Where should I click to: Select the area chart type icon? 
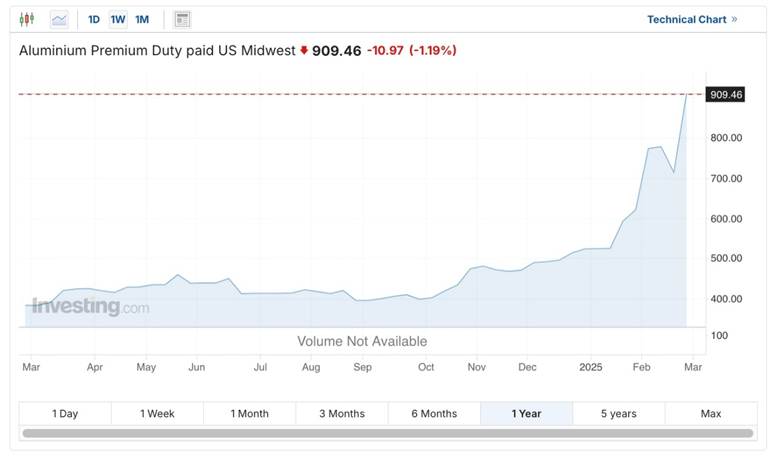tap(59, 19)
